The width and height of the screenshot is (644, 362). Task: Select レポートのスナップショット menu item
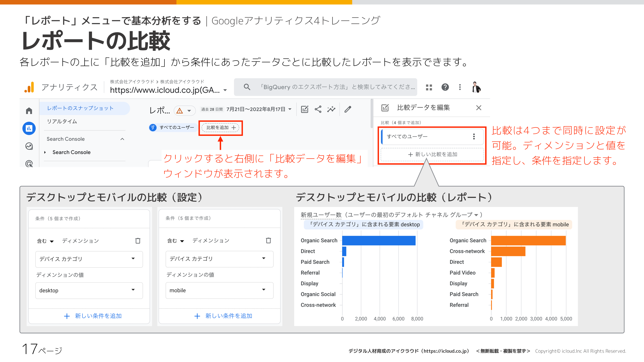(80, 108)
